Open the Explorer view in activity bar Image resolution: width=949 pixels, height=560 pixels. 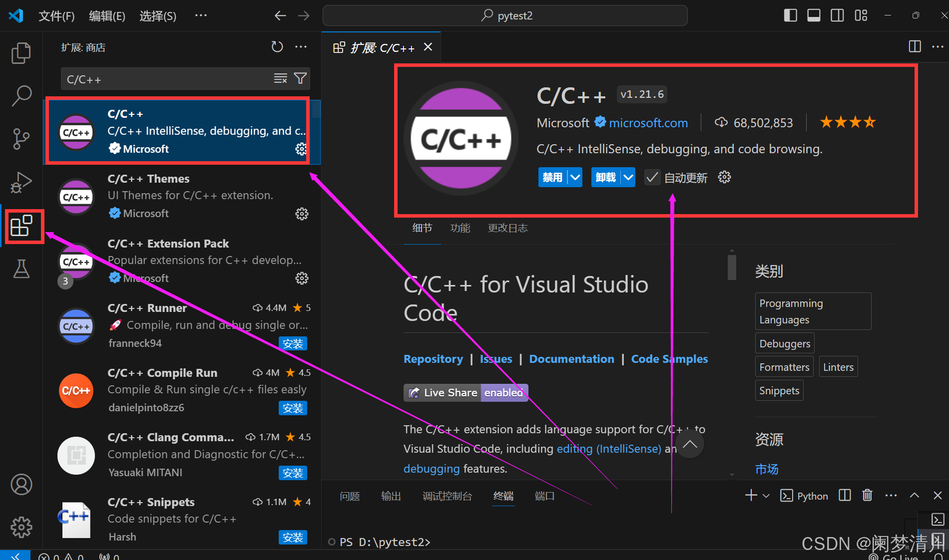coord(21,53)
